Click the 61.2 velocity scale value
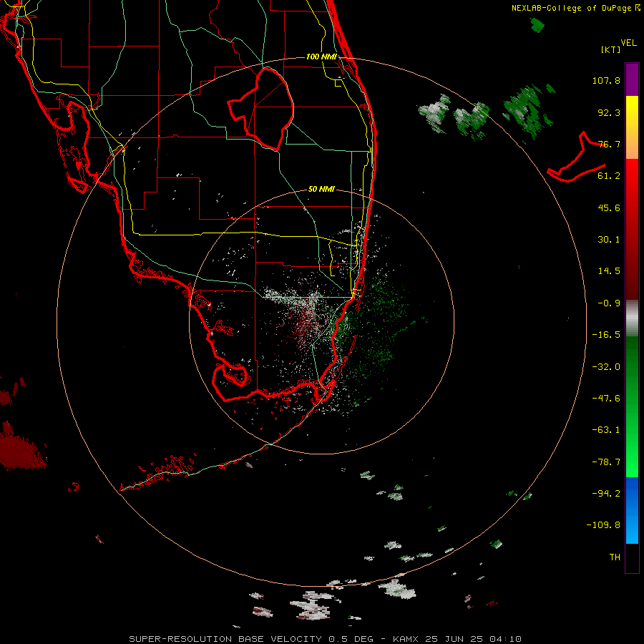Viewport: 644px width, 644px height. pos(609,176)
